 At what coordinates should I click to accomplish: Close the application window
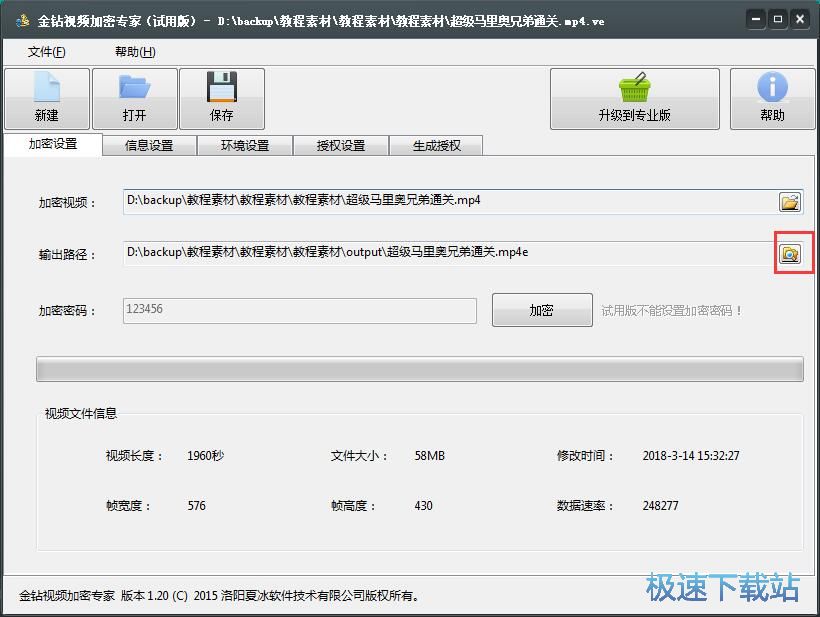click(x=800, y=20)
